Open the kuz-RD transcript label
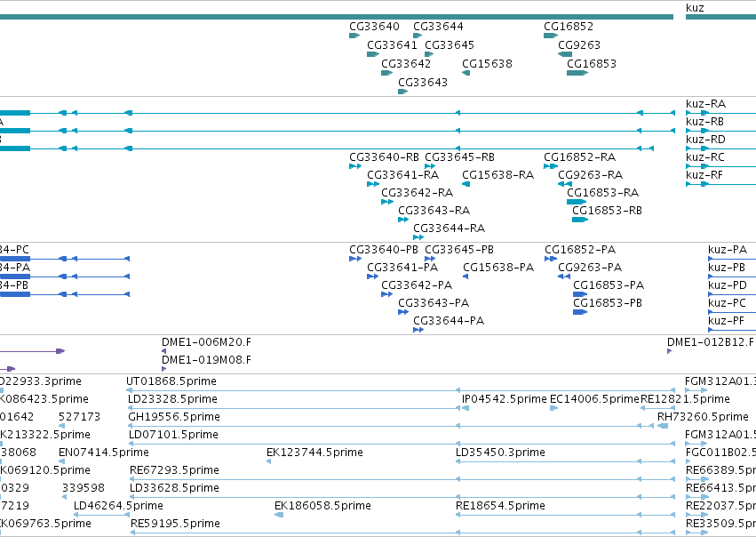The width and height of the screenshot is (756, 537). pos(706,140)
